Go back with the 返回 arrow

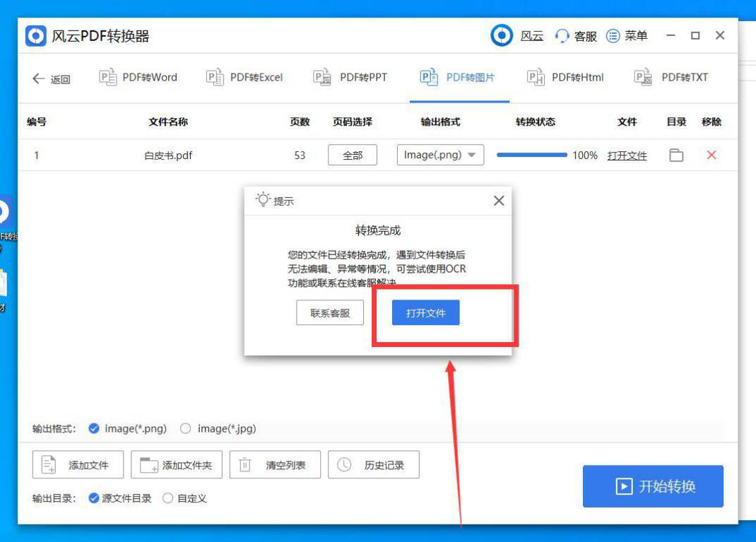coord(39,78)
